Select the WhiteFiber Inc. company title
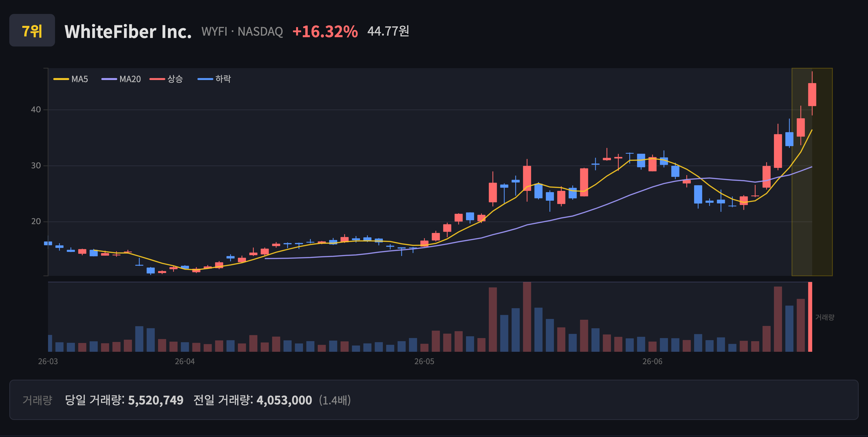 tap(128, 32)
